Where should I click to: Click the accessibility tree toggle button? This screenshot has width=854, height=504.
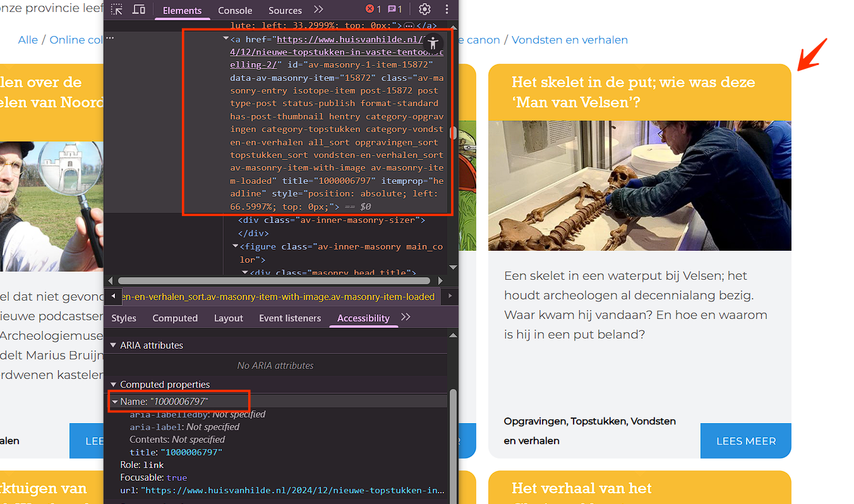(433, 43)
